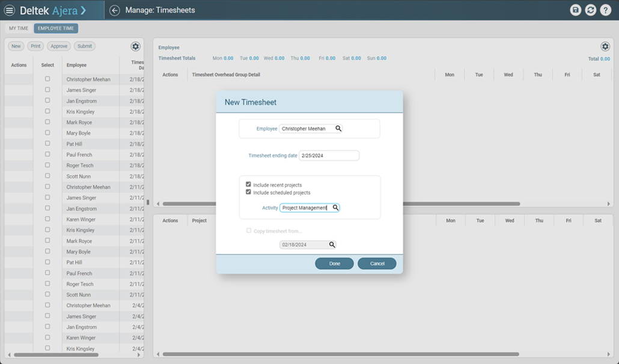Select checkbox for James Singer row
Screen dimensions: 619x364
tap(47, 89)
